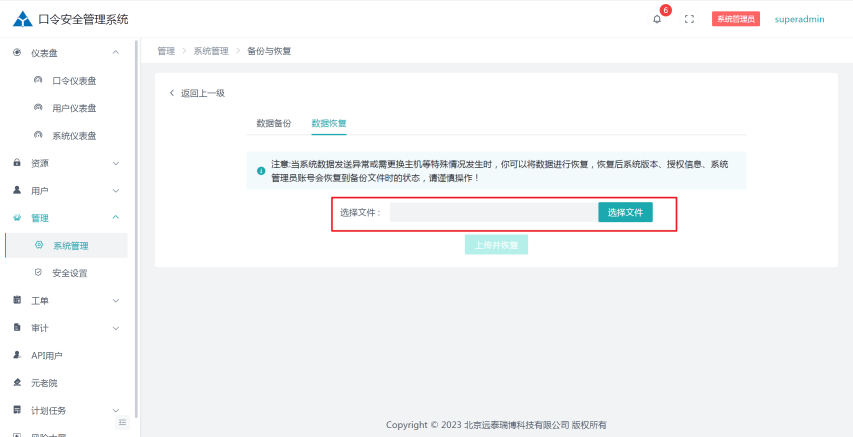Go back via 返回上一级 link
Screen dimensions: 853x437
[197, 93]
